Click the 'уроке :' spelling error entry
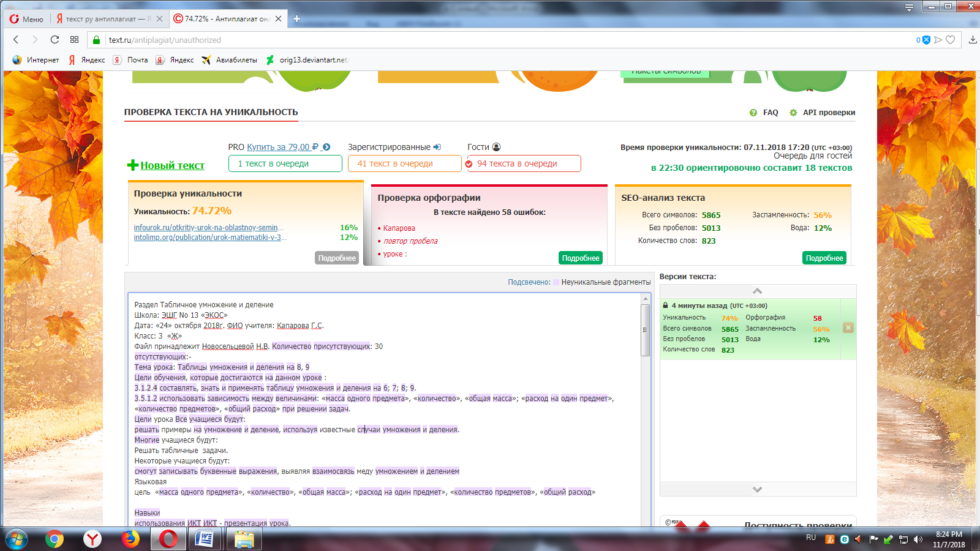980x551 pixels. (x=395, y=254)
